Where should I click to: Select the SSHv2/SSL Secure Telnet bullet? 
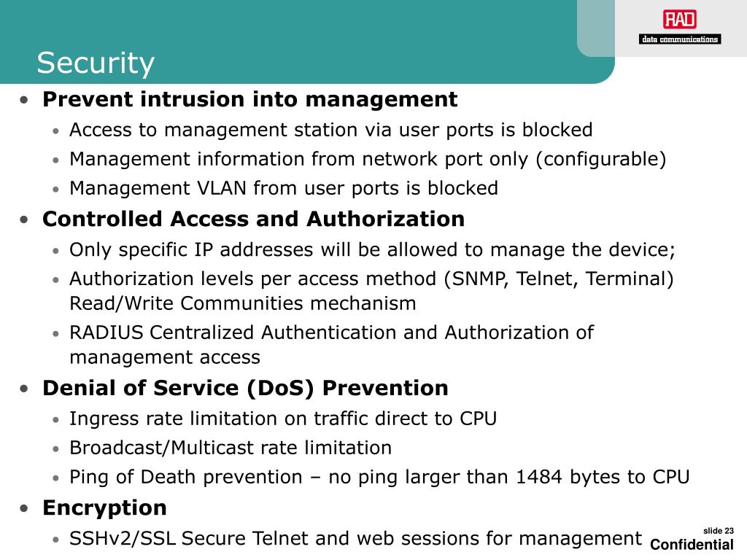point(356,539)
